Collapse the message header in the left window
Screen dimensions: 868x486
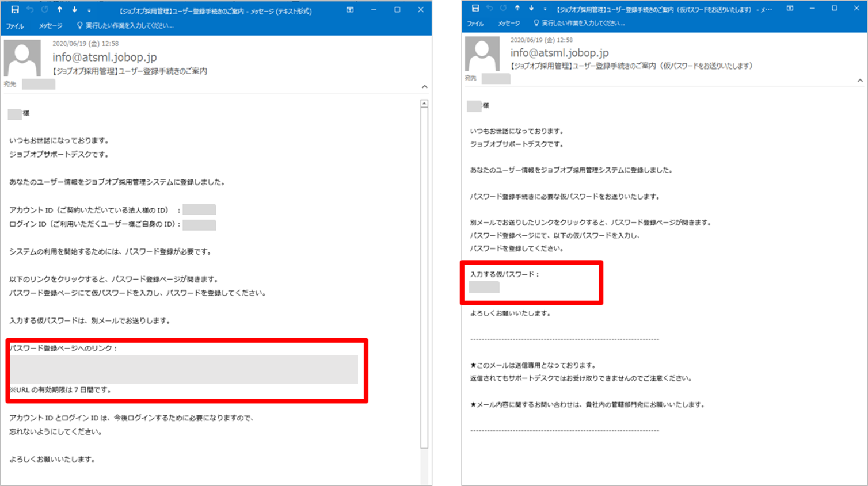[424, 87]
